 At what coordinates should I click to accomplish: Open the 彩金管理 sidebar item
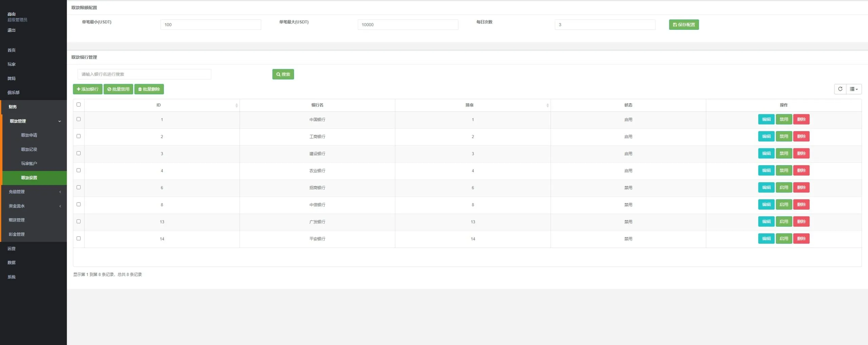(17, 234)
